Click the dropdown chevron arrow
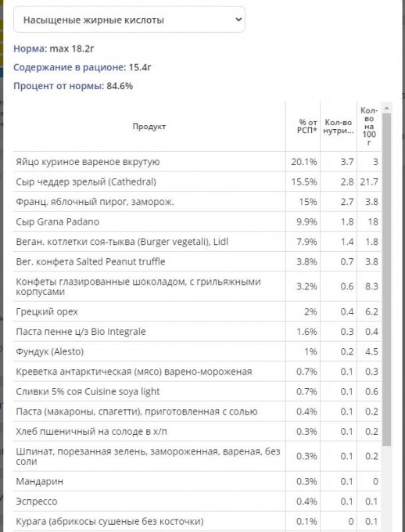 tap(238, 20)
